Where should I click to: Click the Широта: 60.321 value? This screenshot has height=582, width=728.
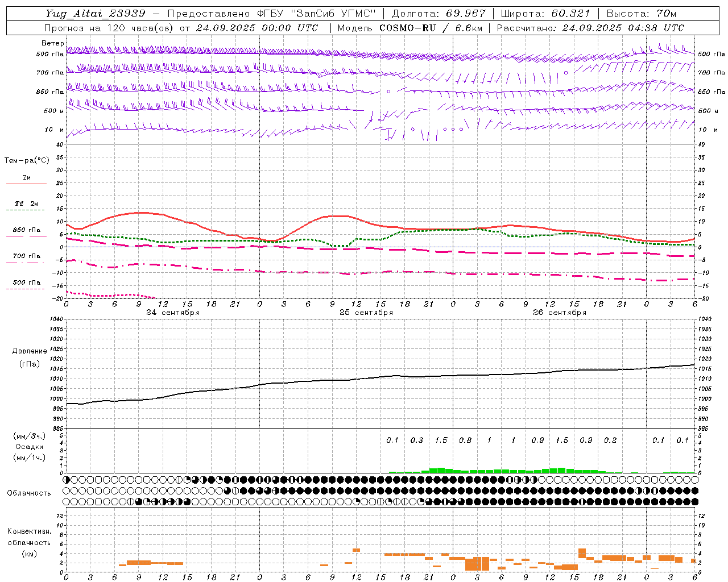[x=545, y=14]
